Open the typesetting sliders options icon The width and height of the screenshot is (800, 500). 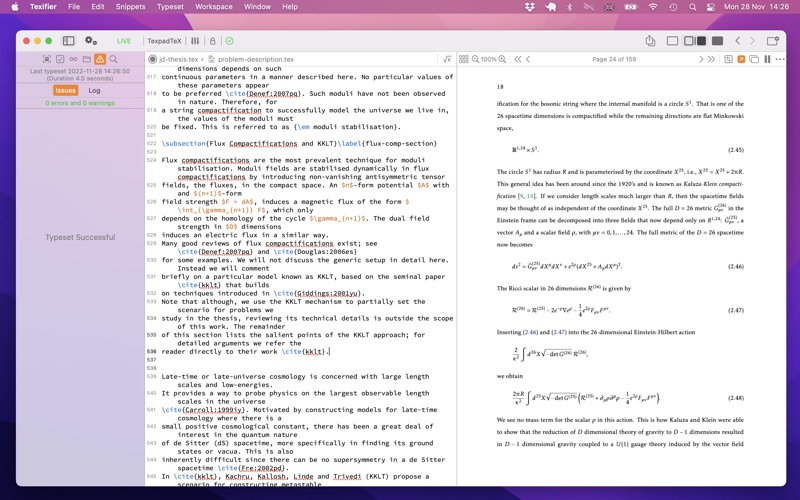point(195,41)
